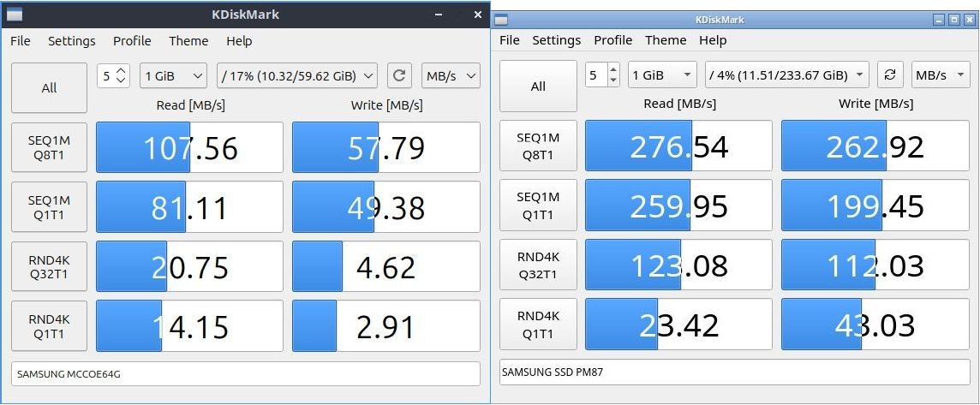The height and width of the screenshot is (405, 980).
Task: Open Profile menu in left window
Action: coord(132,41)
